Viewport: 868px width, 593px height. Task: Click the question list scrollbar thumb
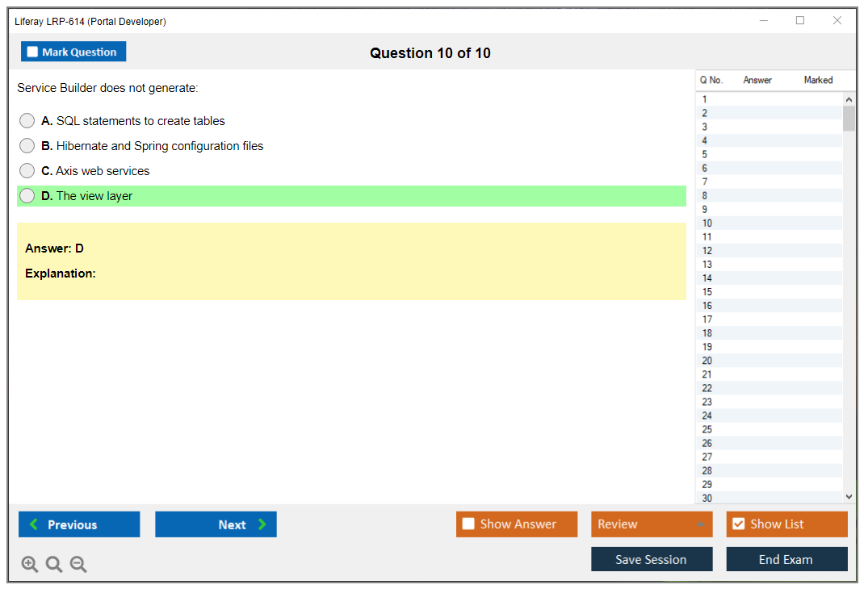pos(849,119)
